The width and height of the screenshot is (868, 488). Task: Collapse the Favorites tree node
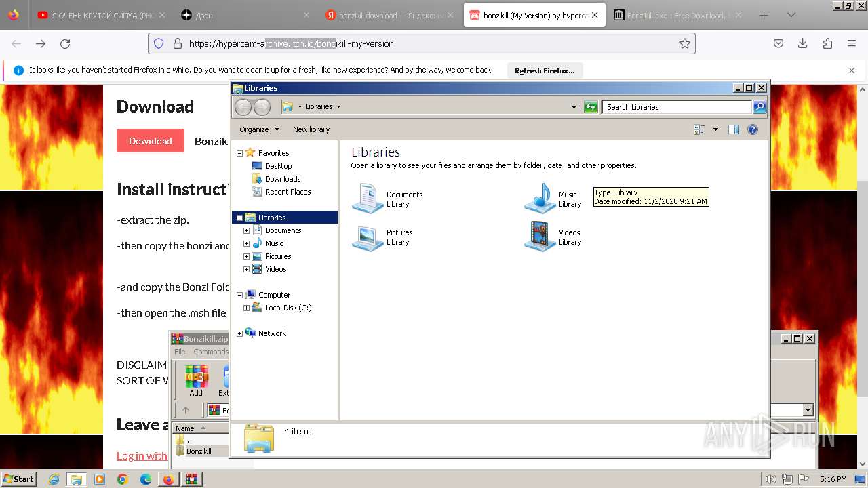coord(239,153)
